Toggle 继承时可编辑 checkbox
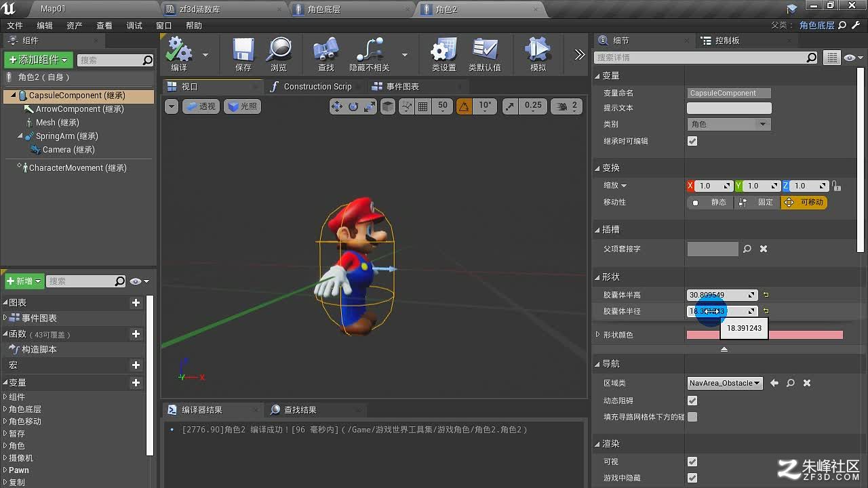This screenshot has height=488, width=868. (692, 141)
